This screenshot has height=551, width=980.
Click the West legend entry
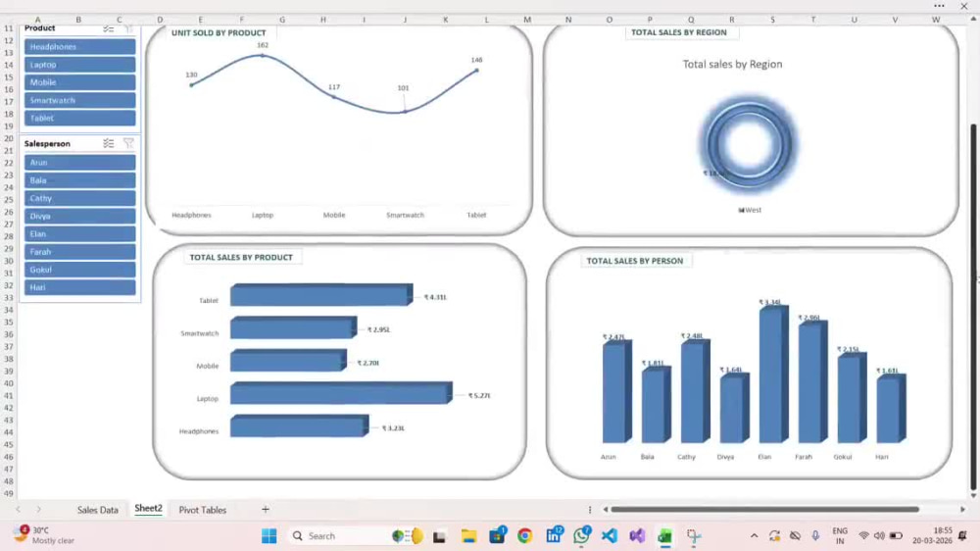point(750,210)
